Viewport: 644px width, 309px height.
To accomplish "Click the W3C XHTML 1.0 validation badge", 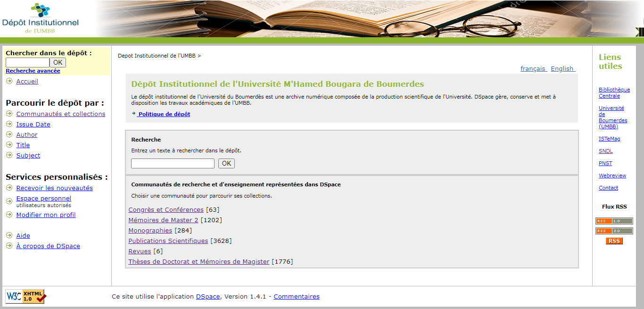I will 25,296.
